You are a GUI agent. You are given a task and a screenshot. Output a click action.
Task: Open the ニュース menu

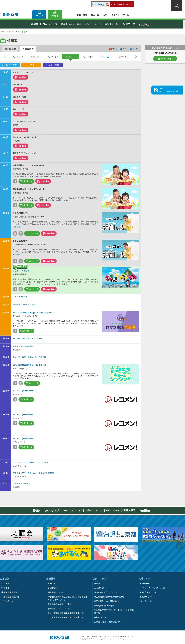click(x=95, y=15)
